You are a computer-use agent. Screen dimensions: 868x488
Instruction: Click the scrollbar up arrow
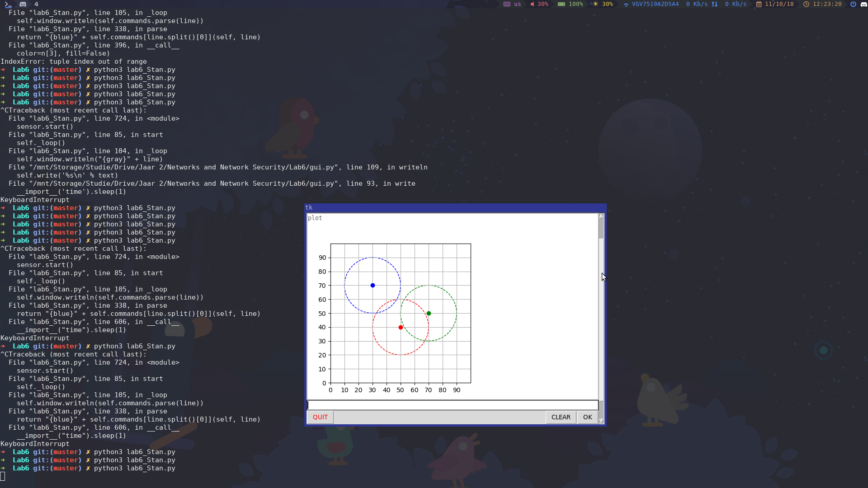click(x=601, y=216)
